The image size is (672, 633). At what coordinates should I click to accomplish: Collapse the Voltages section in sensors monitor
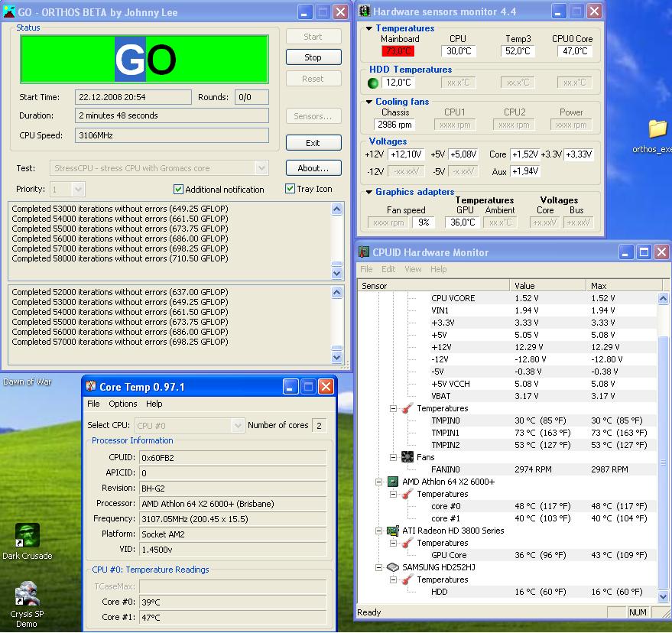coord(370,141)
